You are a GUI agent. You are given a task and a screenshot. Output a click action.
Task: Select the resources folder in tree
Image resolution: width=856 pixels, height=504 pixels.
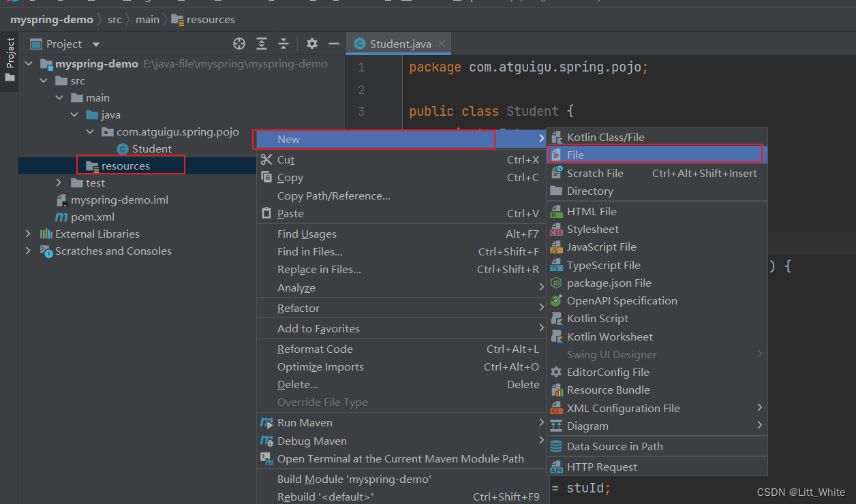click(x=125, y=166)
